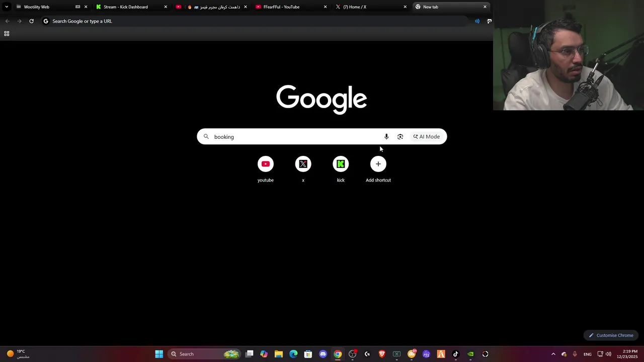Viewport: 644px width, 362px height.
Task: Click the Google logo
Action: point(321,99)
